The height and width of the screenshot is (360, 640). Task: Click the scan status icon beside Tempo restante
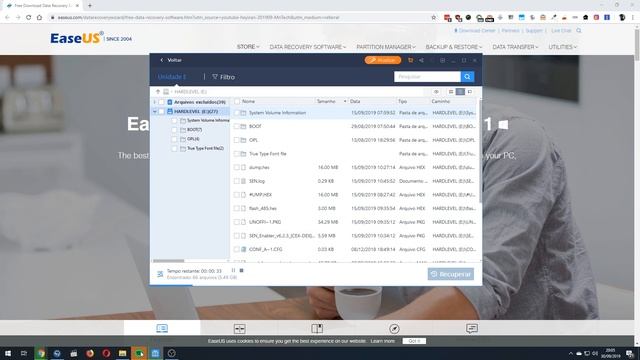pyautogui.click(x=160, y=274)
